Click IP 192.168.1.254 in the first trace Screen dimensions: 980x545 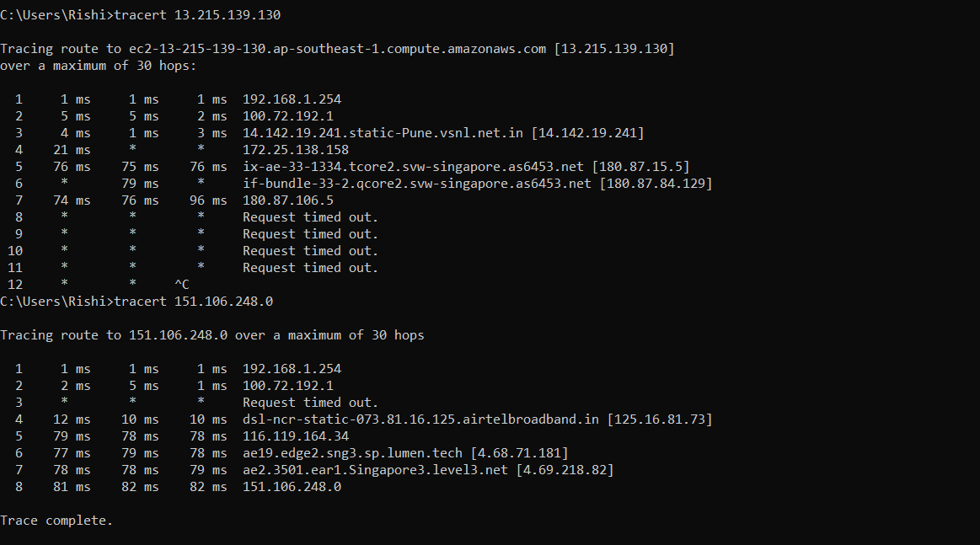click(x=292, y=99)
